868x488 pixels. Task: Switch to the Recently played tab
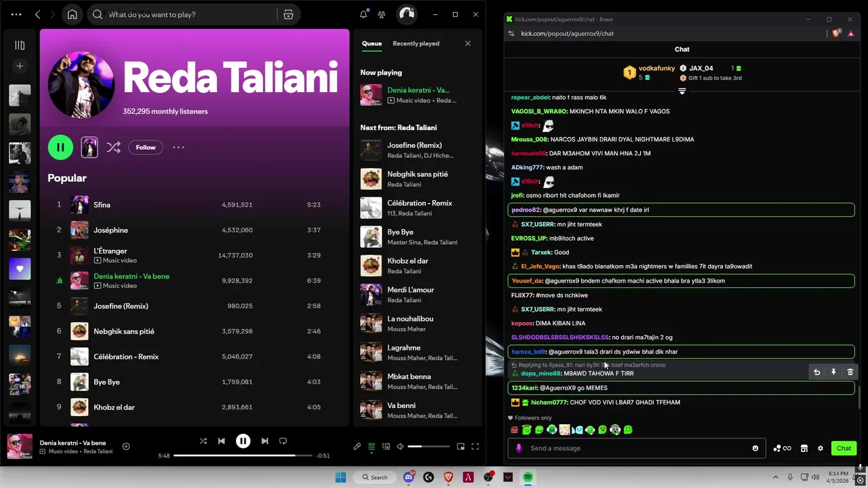click(416, 43)
